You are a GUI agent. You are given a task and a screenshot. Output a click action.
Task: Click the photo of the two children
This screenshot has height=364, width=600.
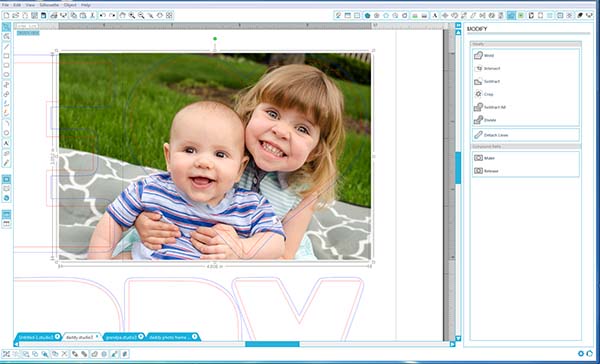(215, 157)
